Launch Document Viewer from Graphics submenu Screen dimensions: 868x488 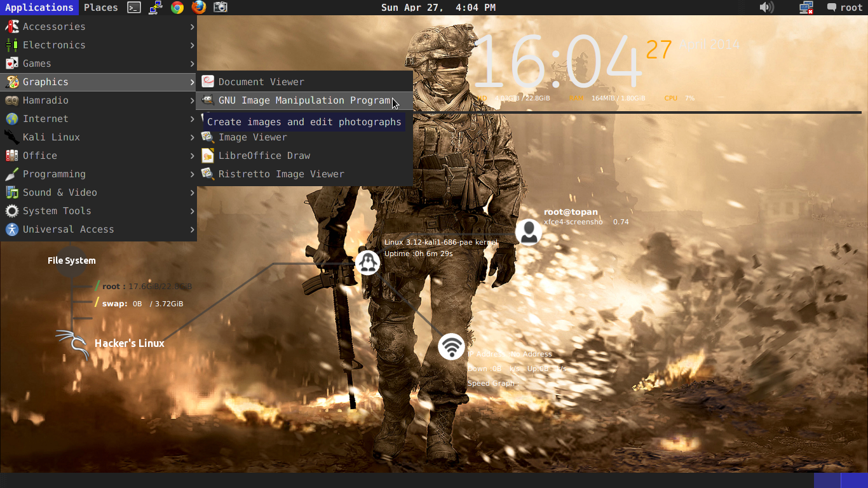tap(305, 82)
